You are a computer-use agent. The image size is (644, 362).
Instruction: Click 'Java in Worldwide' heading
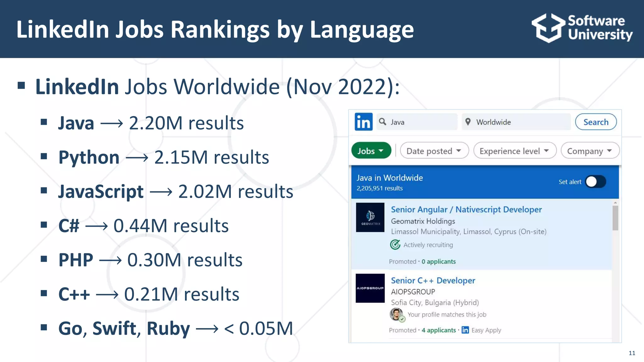(x=390, y=178)
